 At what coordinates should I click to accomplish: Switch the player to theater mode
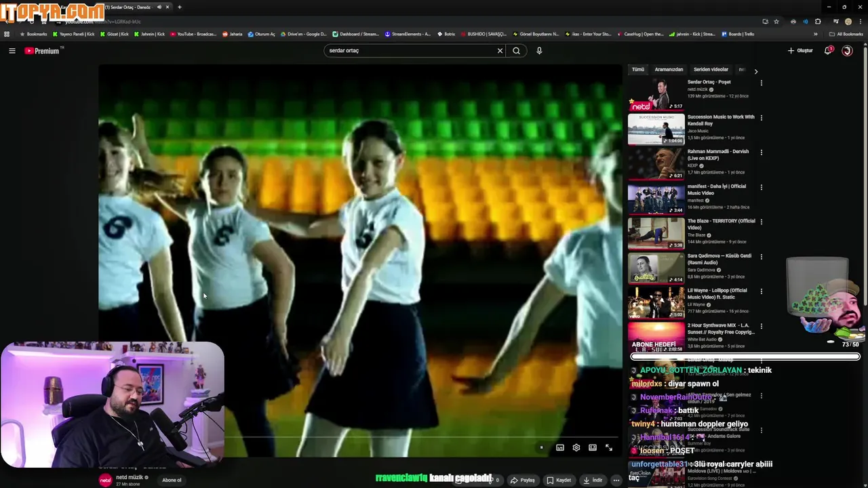tap(593, 447)
